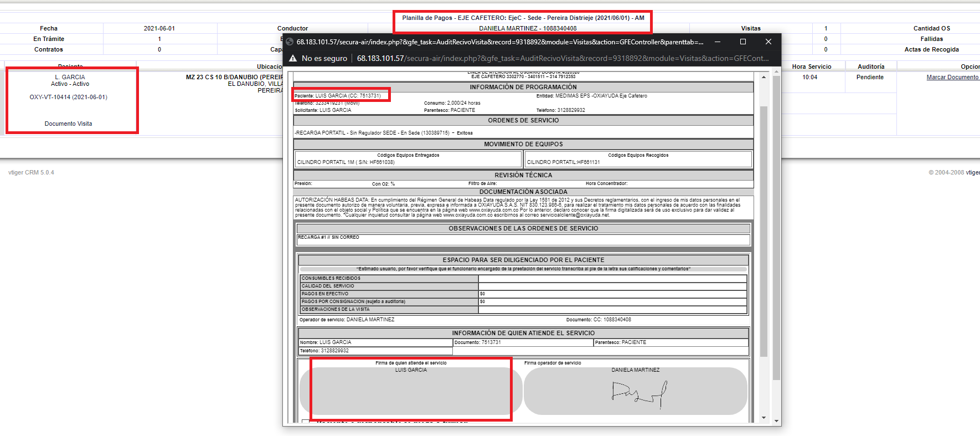Click the inner scrollbar up arrow in popup
This screenshot has width=980, height=436.
click(x=764, y=77)
